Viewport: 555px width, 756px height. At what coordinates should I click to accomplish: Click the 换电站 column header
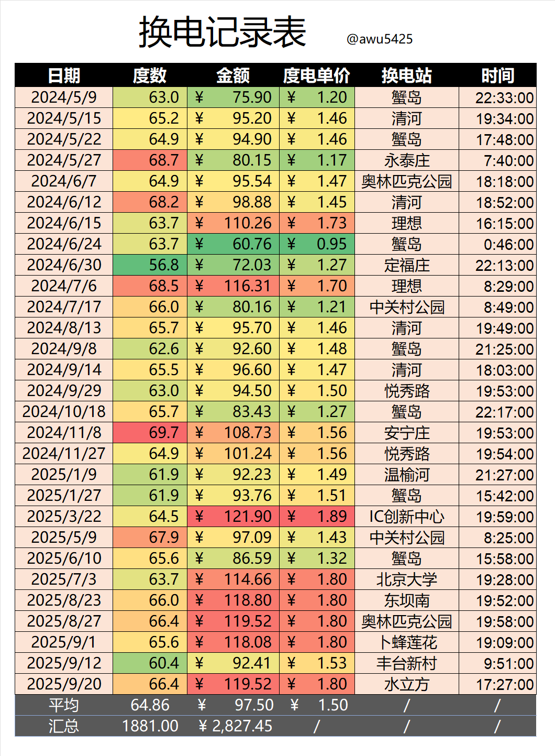(x=406, y=75)
